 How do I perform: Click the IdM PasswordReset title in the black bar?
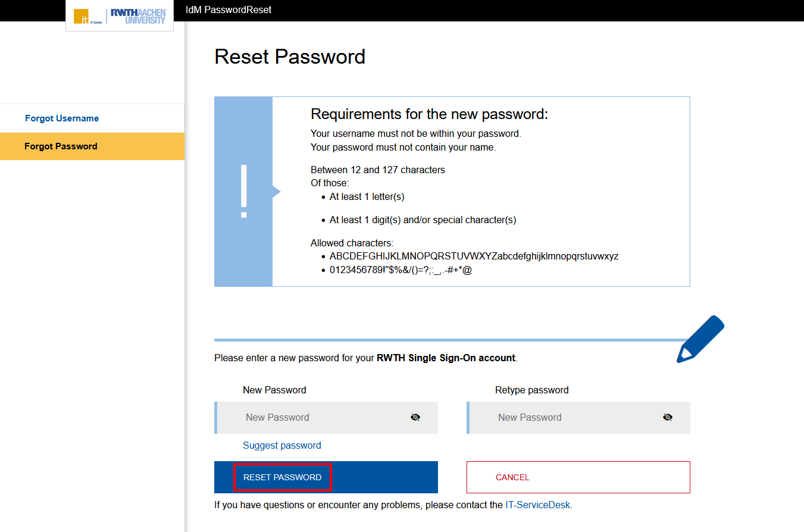point(228,10)
